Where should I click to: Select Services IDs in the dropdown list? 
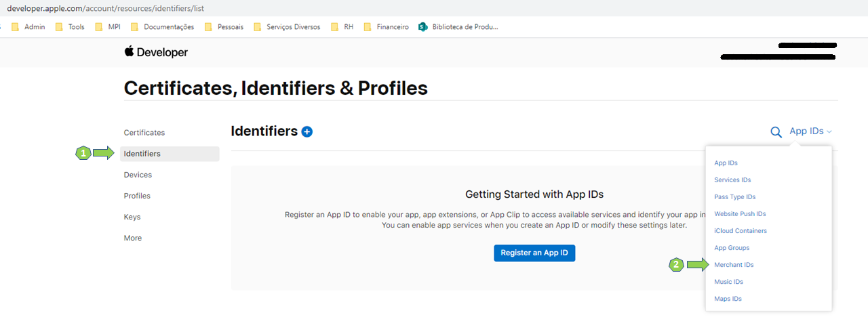(732, 180)
